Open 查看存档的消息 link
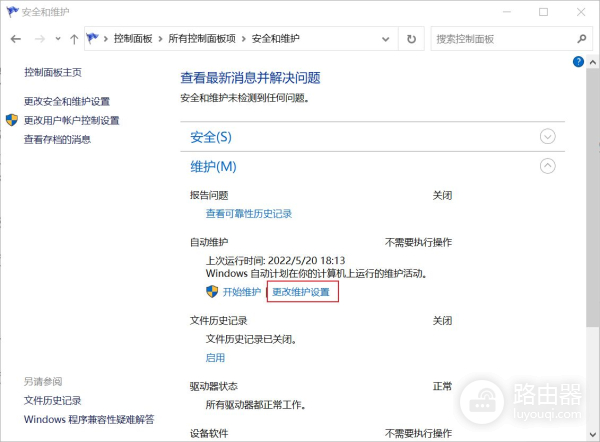Screen dimensions: 600x442 pyautogui.click(x=57, y=139)
